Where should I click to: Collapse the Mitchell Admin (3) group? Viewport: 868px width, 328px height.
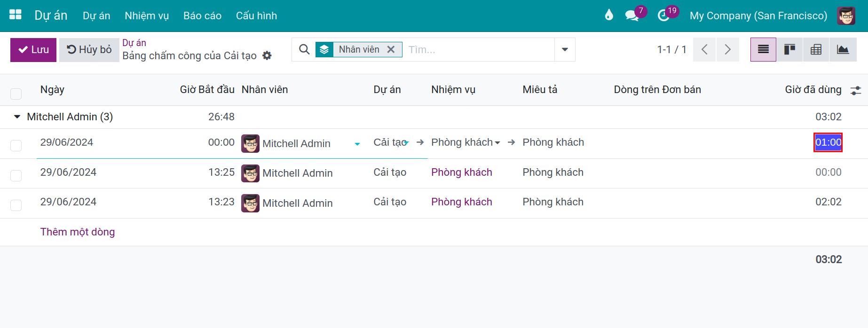tap(17, 117)
